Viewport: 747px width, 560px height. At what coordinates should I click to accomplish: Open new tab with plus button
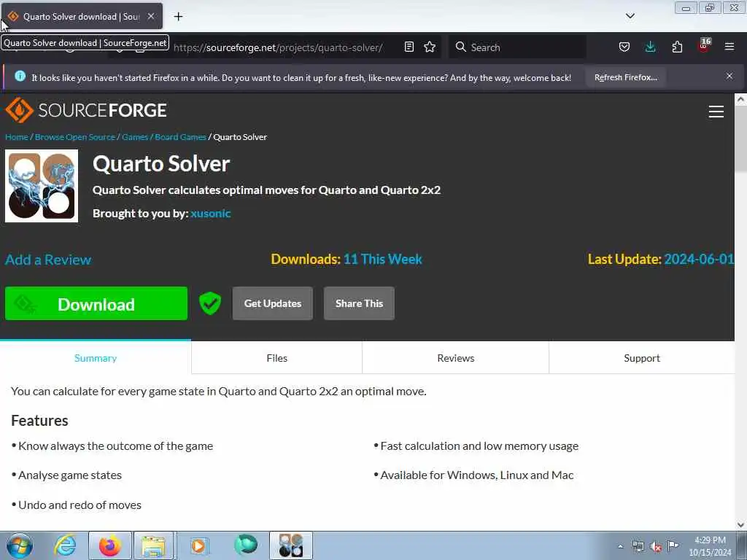178,17
